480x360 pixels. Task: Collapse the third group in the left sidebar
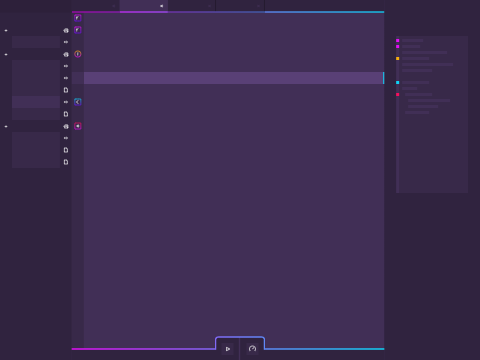point(6,126)
